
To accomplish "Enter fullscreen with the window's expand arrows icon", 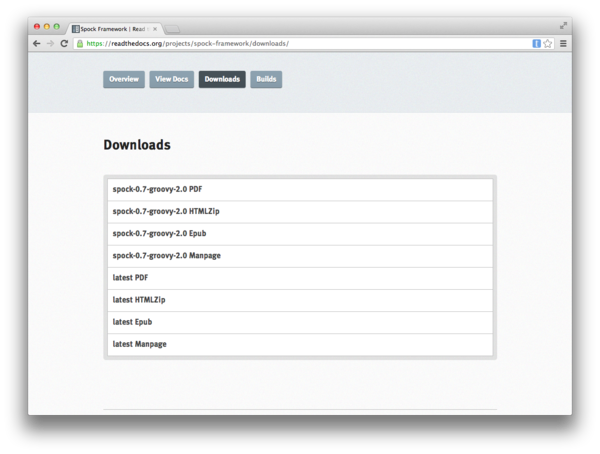I will point(563,26).
